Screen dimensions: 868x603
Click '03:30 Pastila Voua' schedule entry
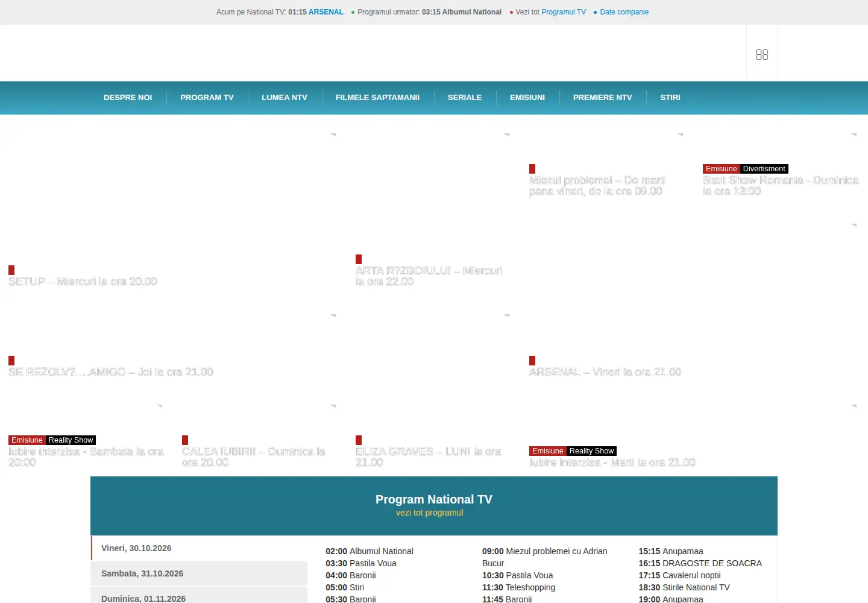pos(361,563)
